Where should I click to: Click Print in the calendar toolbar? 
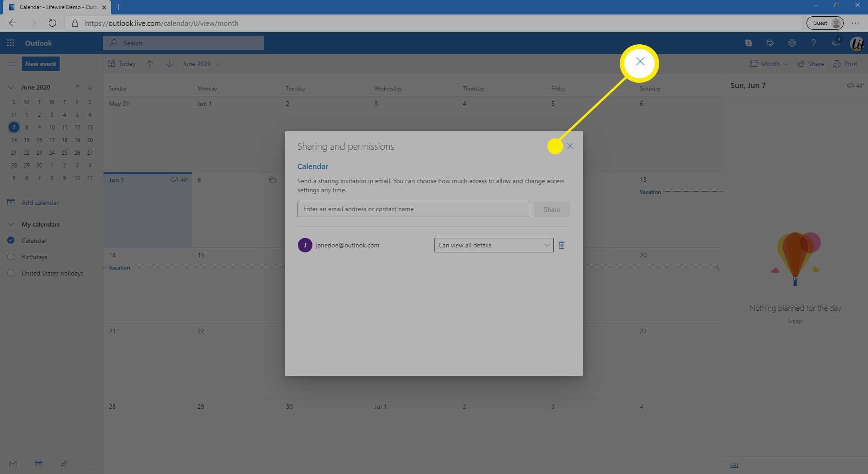coord(845,64)
